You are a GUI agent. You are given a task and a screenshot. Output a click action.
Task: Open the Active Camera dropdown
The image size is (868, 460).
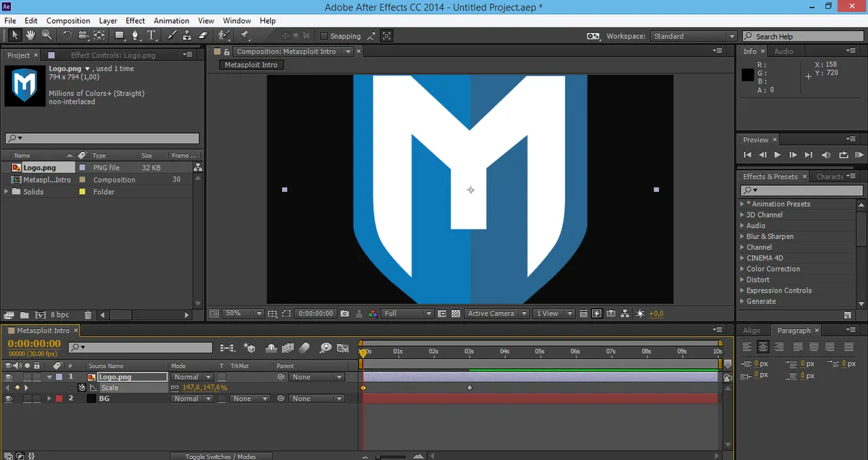(498, 313)
